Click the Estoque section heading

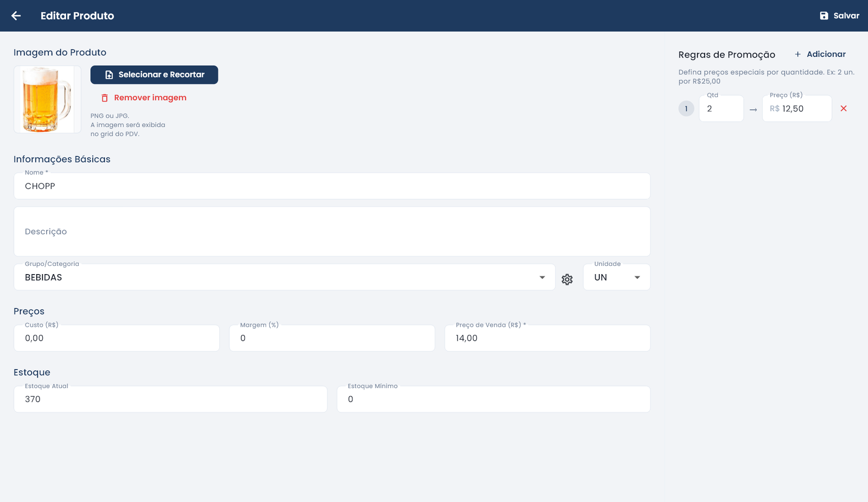[x=32, y=372]
